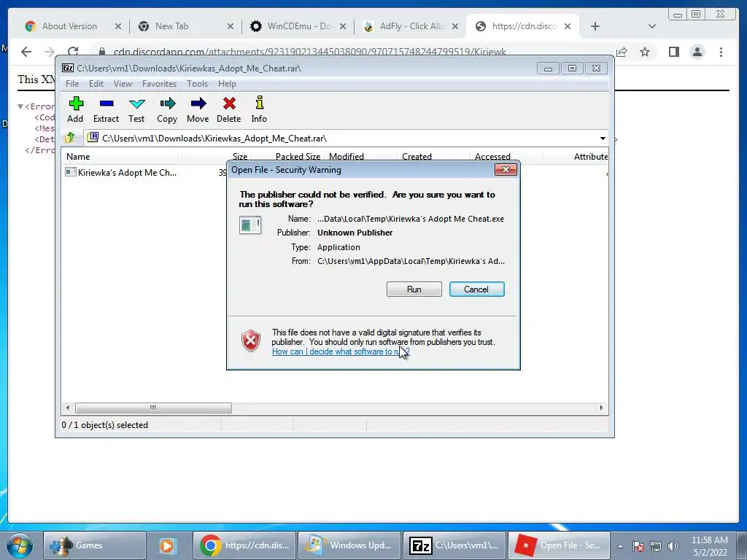Toggle the Chrome side panel icon
The width and height of the screenshot is (747, 560).
click(x=673, y=52)
